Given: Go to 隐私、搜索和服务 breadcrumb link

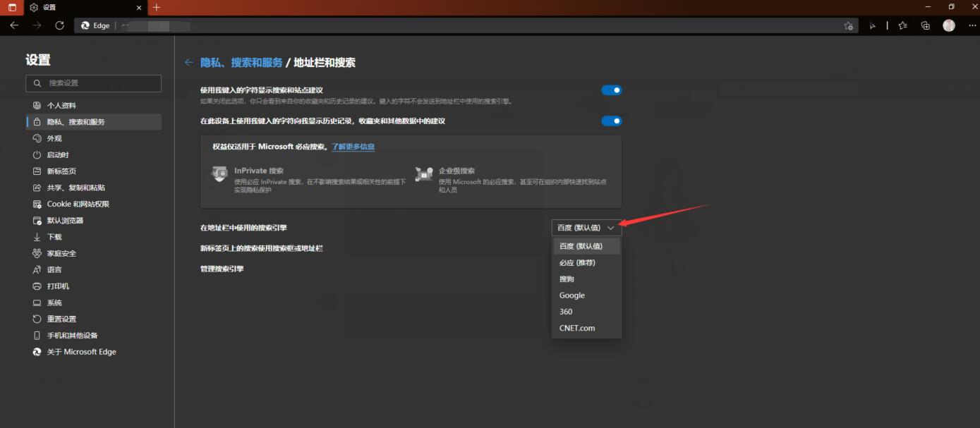Looking at the screenshot, I should pos(241,62).
